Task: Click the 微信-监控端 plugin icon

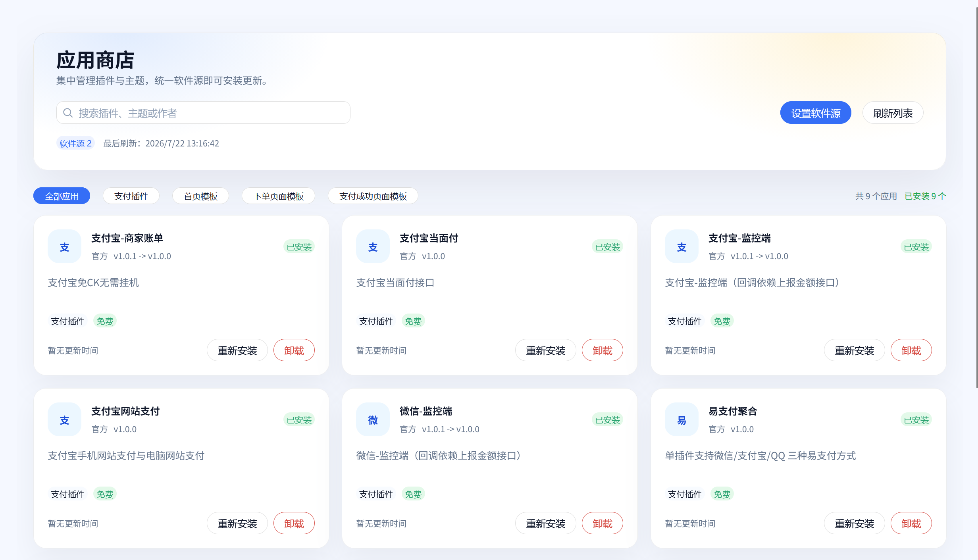Action: click(x=373, y=420)
